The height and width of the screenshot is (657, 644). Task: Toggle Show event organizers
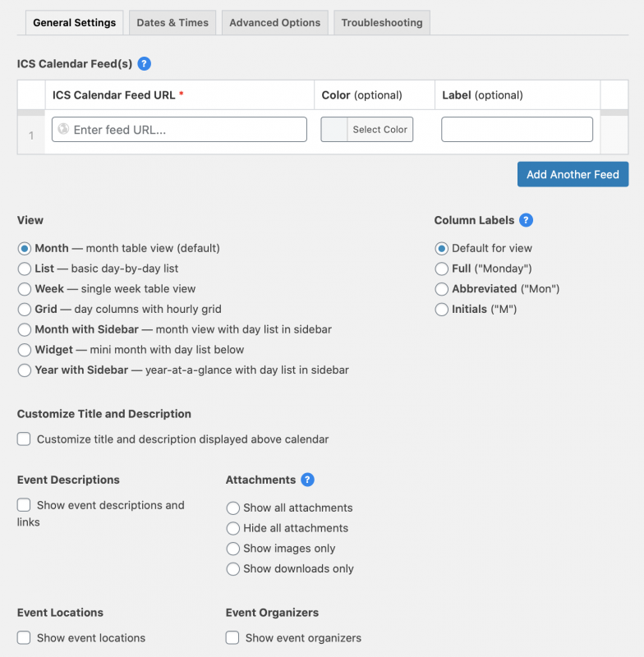pos(232,637)
